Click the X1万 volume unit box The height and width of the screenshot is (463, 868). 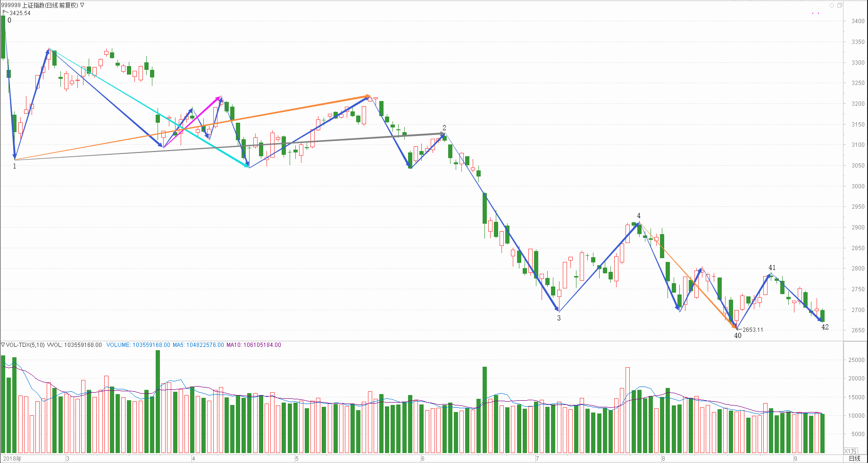850,451
